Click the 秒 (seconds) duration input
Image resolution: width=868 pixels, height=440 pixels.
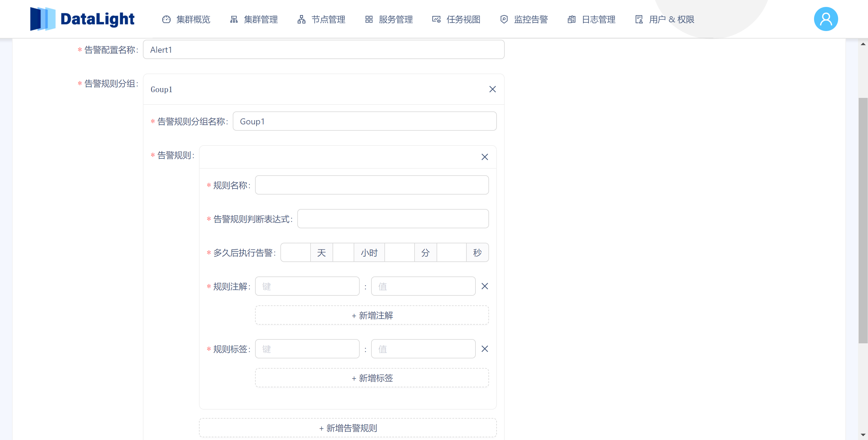click(x=452, y=252)
